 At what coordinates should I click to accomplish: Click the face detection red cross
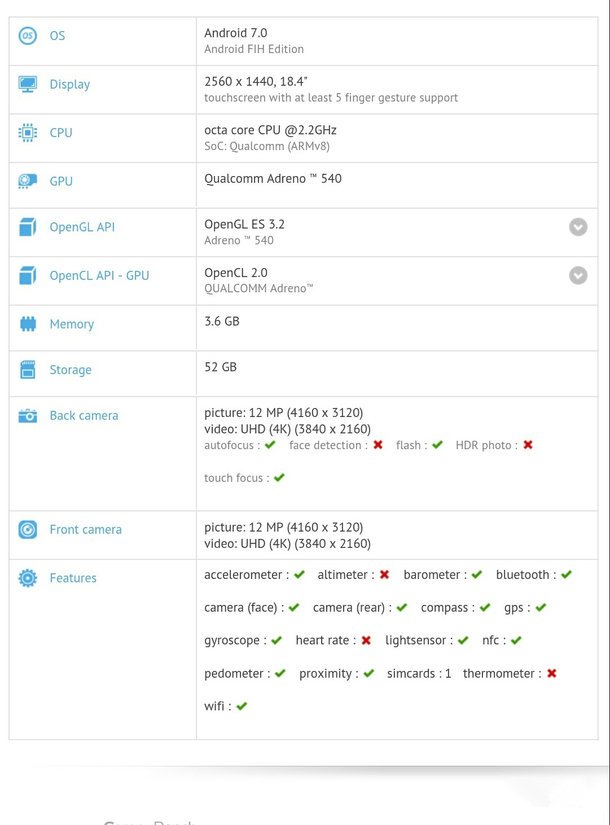click(378, 446)
